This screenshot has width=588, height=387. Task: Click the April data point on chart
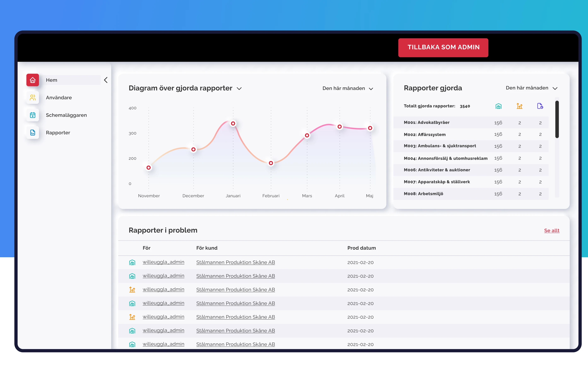(340, 127)
